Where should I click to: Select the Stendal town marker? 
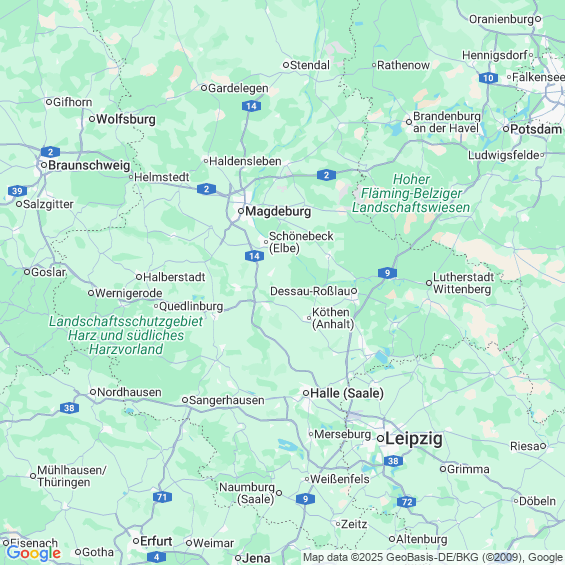[286, 65]
